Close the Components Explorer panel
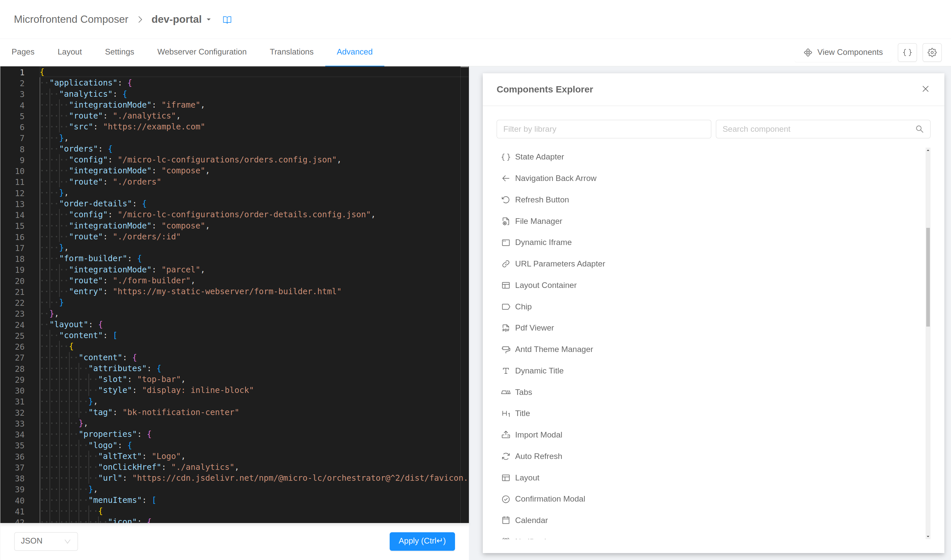The image size is (951, 560). [x=925, y=89]
